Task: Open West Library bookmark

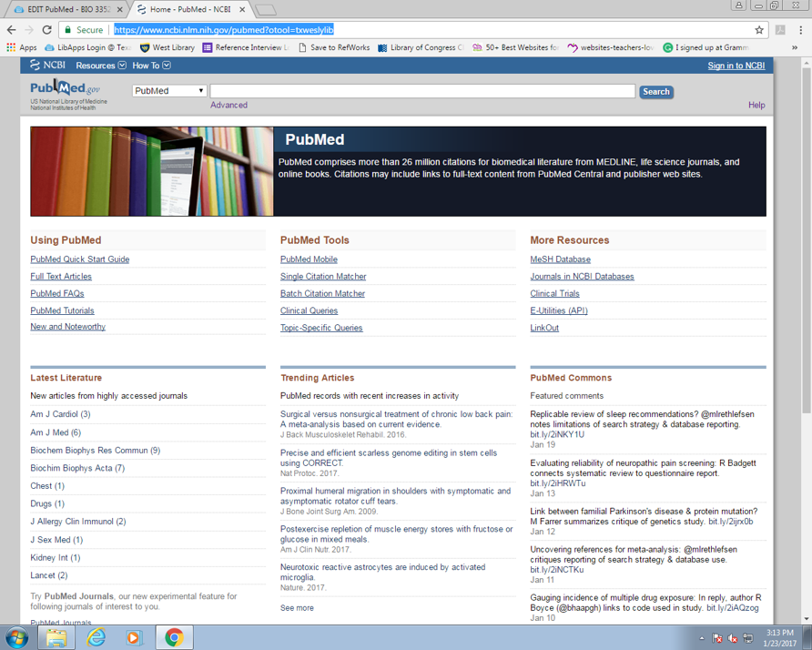Action: point(167,47)
